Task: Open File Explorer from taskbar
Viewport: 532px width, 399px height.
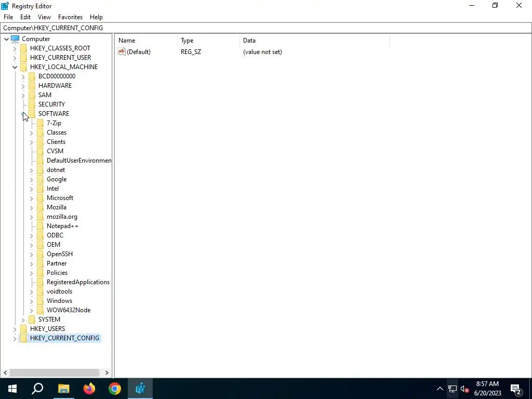Action: [x=63, y=389]
